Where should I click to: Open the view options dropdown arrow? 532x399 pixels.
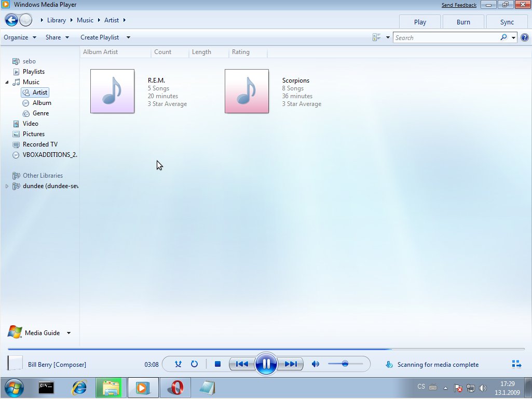click(x=388, y=37)
